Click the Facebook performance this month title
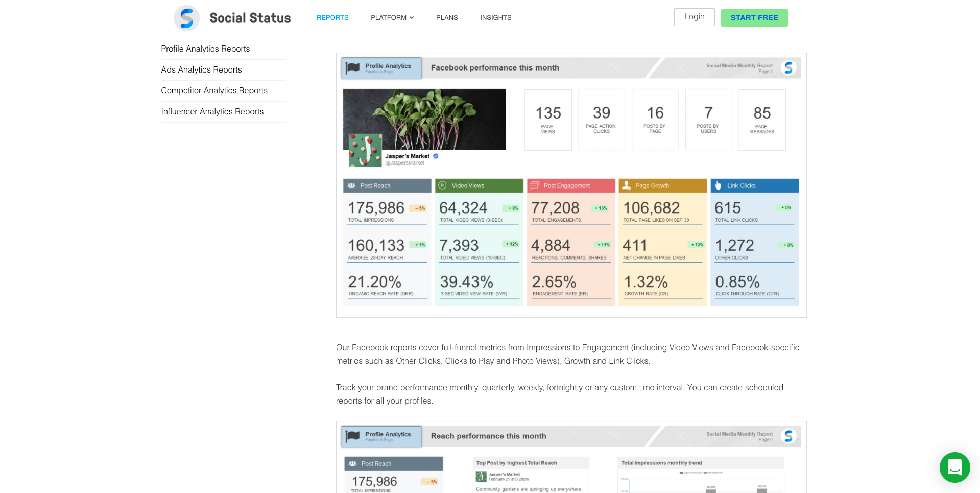This screenshot has height=493, width=980. (495, 67)
